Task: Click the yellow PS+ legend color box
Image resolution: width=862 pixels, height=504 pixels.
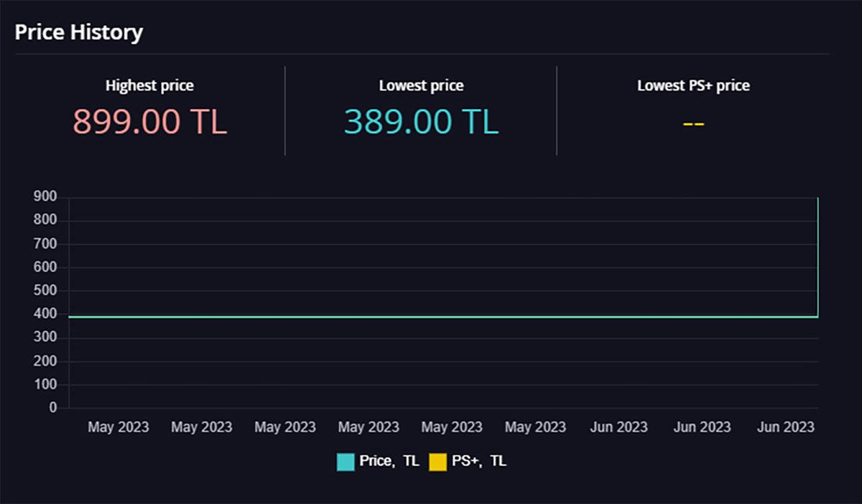Action: [x=437, y=462]
